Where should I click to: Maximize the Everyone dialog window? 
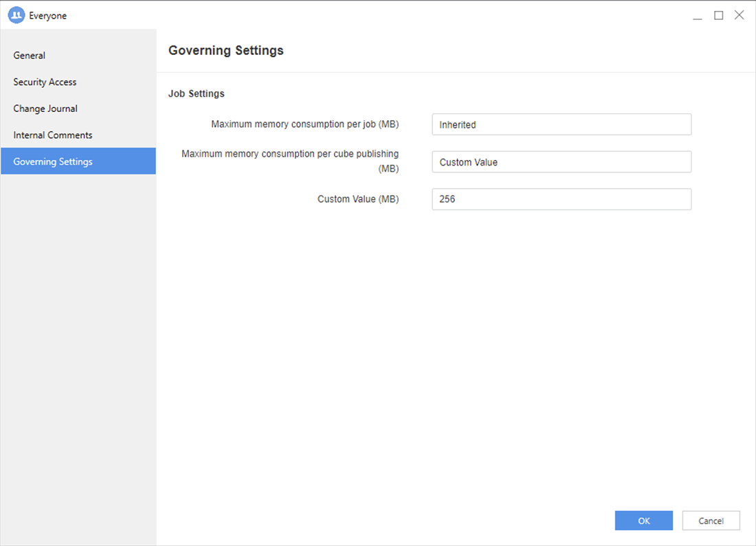click(x=718, y=15)
